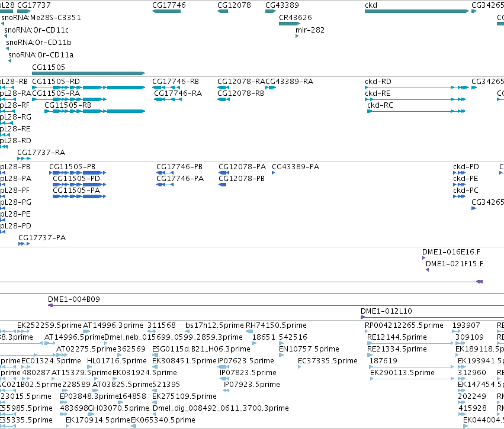Image resolution: width=504 pixels, height=429 pixels.
Task: Select protein CG11505-PA label
Action: pos(76,191)
